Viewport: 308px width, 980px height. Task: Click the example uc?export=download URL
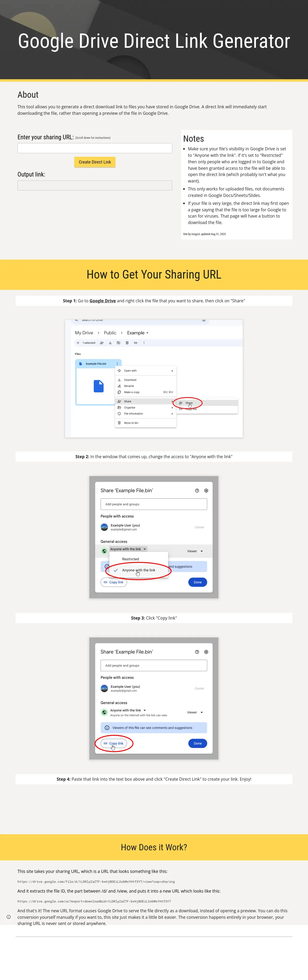click(x=94, y=901)
